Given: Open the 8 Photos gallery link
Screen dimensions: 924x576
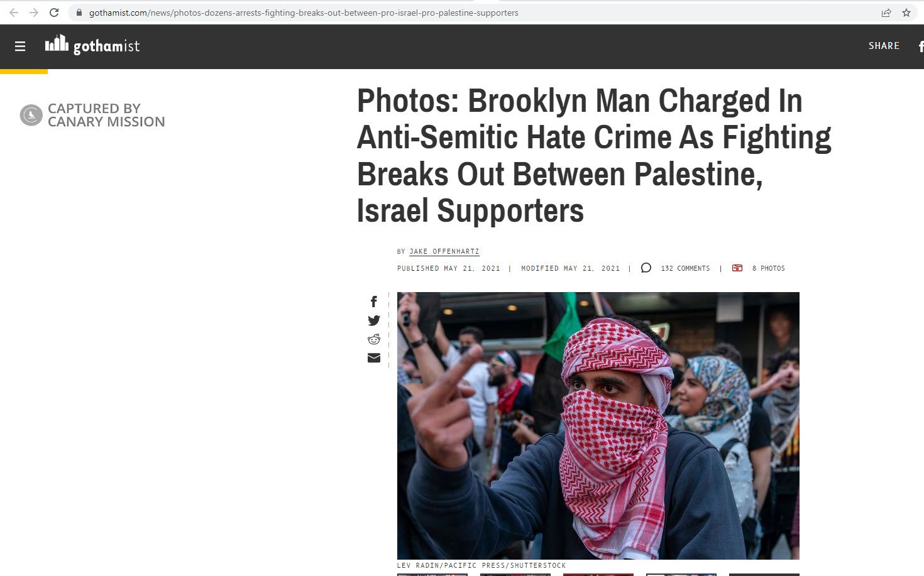Looking at the screenshot, I should pyautogui.click(x=769, y=268).
